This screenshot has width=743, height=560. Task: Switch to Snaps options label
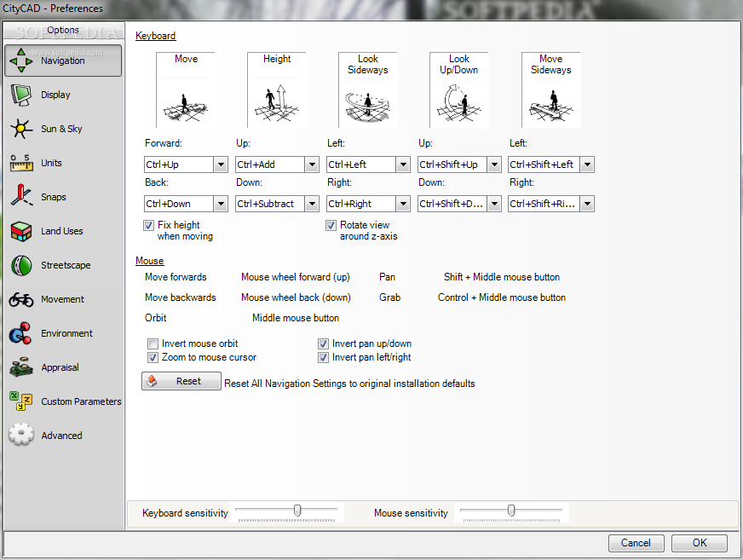[54, 197]
